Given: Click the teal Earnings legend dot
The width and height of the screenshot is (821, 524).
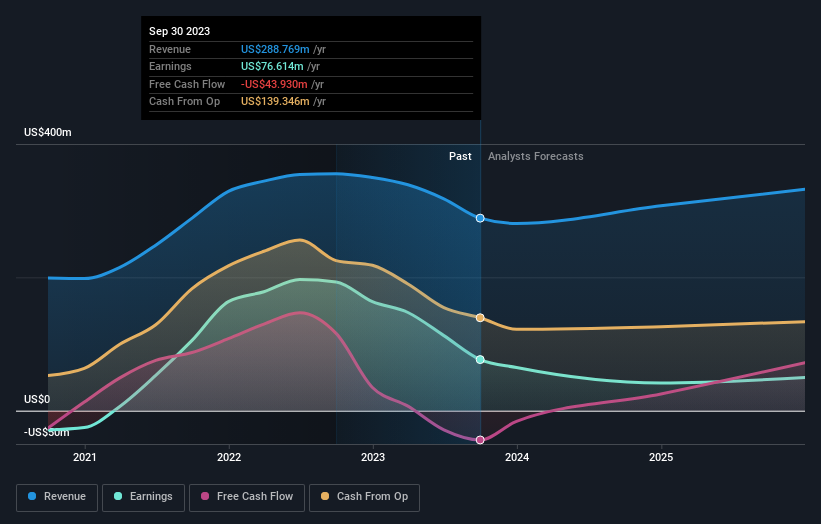Looking at the screenshot, I should coord(118,496).
